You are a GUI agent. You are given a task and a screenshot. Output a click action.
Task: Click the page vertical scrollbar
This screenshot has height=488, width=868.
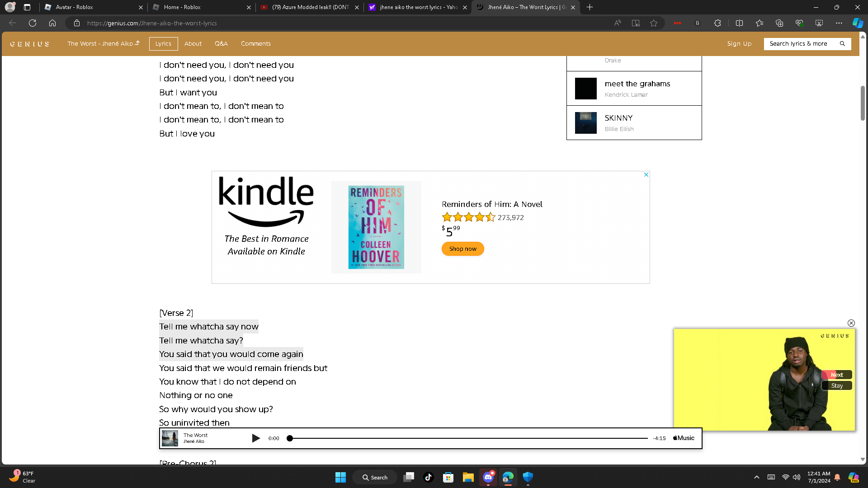[x=863, y=103]
